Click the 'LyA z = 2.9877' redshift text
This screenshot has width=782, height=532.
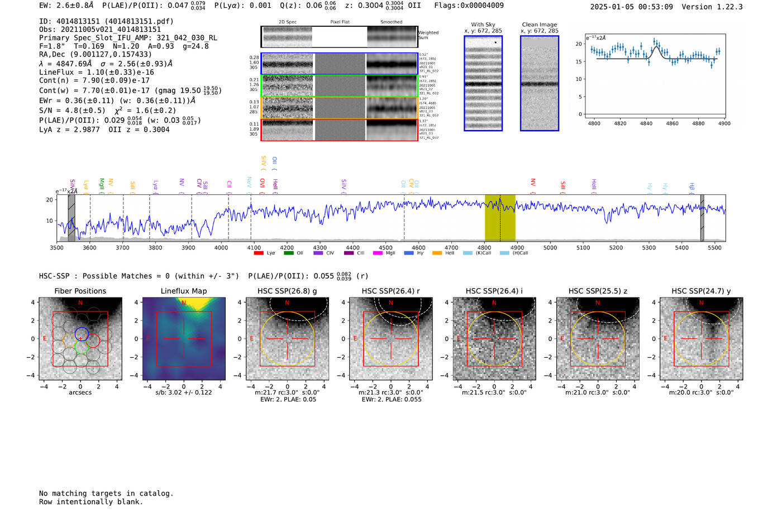pos(69,130)
